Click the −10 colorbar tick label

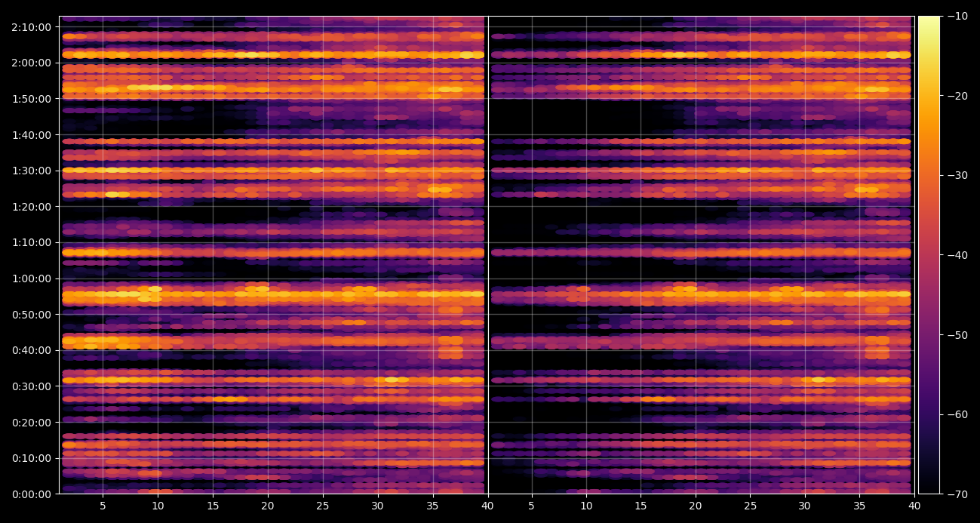pyautogui.click(x=957, y=16)
